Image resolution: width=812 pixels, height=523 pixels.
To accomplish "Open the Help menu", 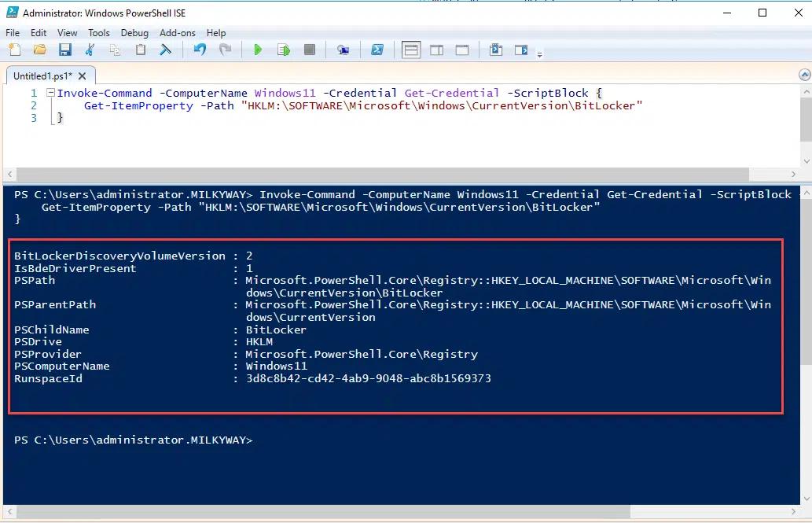I will (x=216, y=33).
